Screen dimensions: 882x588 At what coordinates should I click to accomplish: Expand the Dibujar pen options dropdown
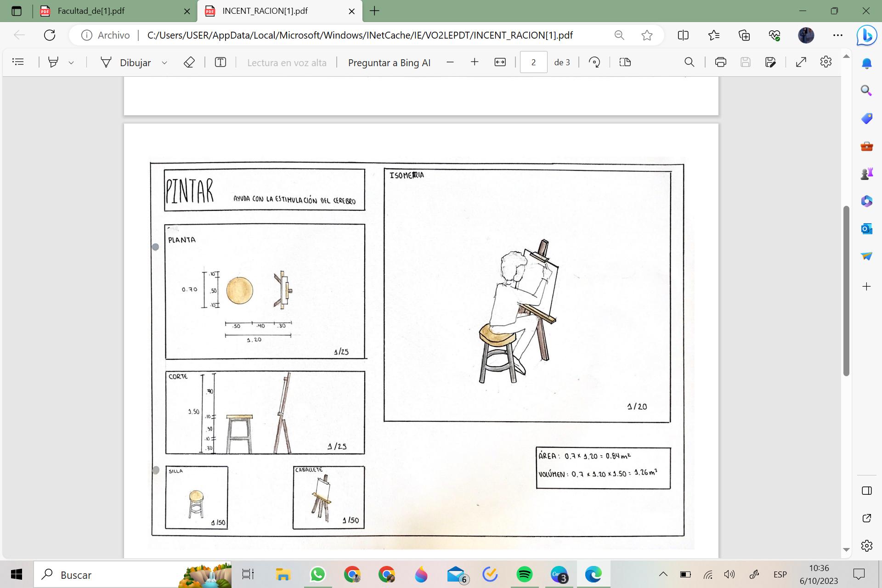pyautogui.click(x=164, y=62)
